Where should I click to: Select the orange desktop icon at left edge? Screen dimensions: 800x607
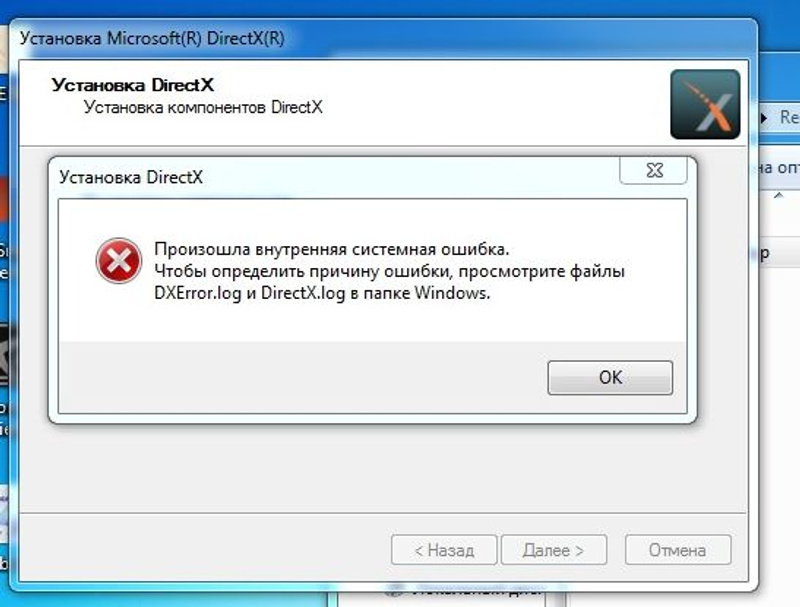tap(4, 199)
